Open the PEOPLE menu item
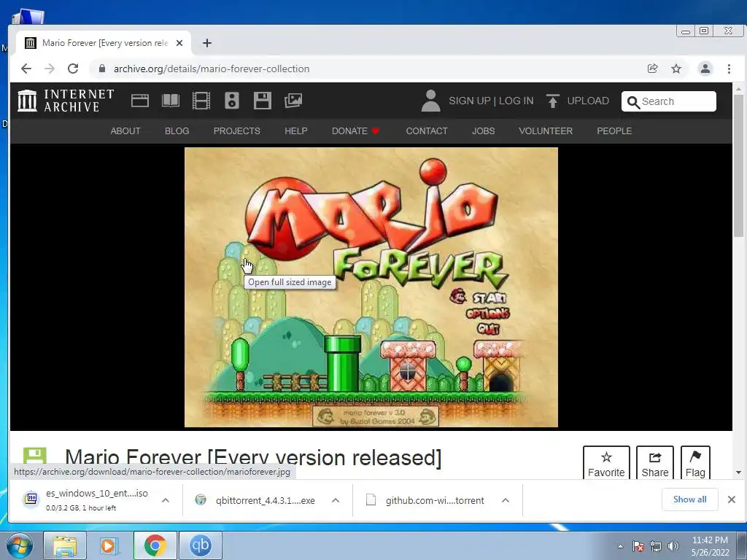Image resolution: width=747 pixels, height=560 pixels. tap(614, 131)
